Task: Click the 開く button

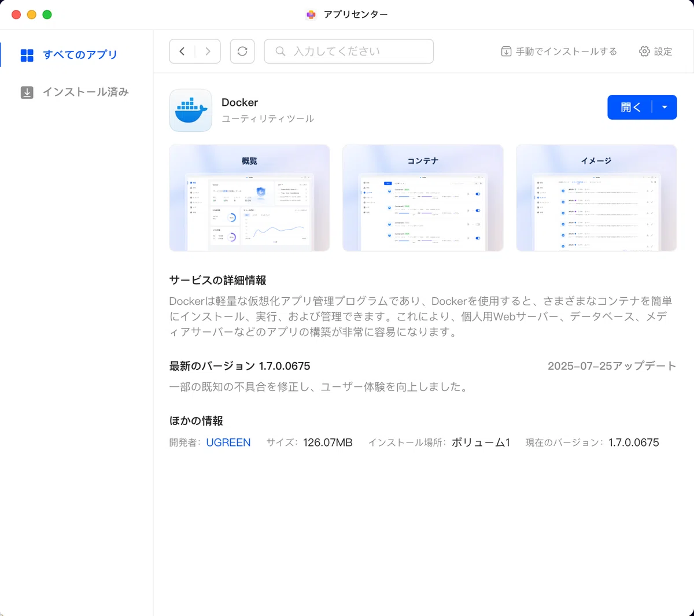Action: tap(630, 108)
